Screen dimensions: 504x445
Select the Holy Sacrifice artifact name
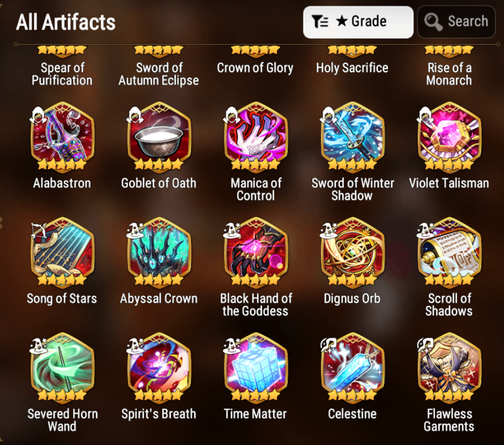[352, 68]
